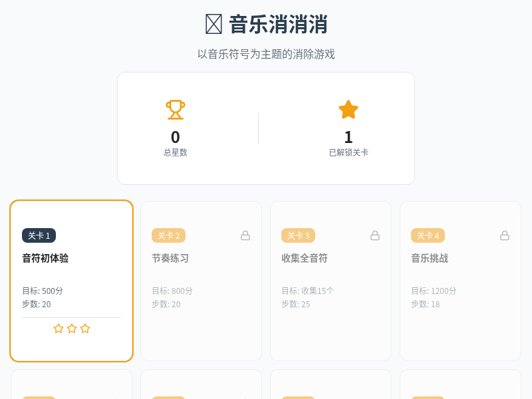The height and width of the screenshot is (399, 532).
Task: Click the trophy icon above 总星数
Action: tap(175, 110)
